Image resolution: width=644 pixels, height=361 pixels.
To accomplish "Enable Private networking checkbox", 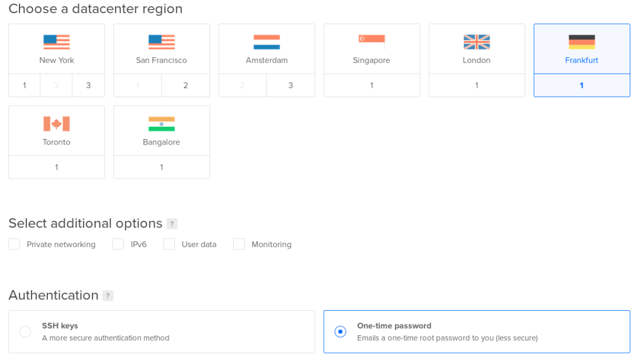I will (14, 244).
